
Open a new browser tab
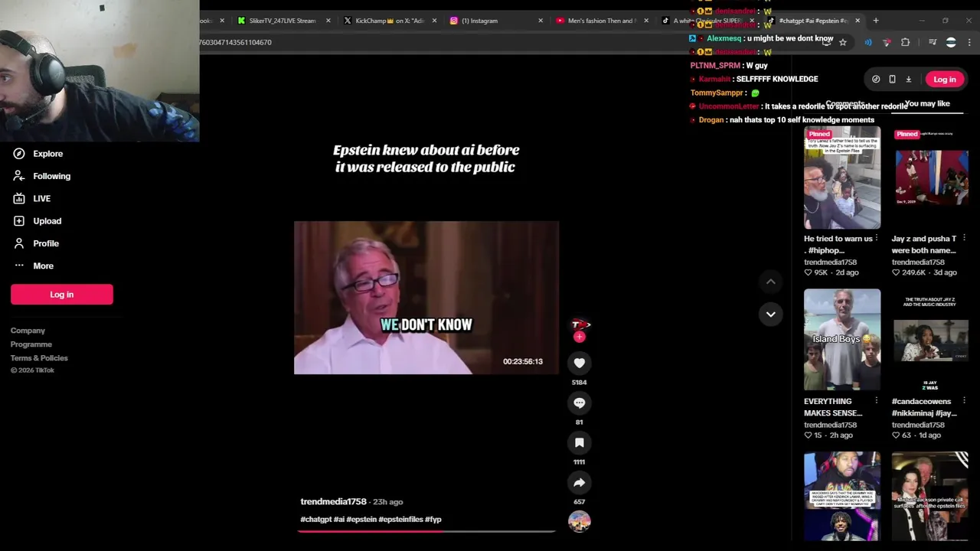[x=876, y=21]
